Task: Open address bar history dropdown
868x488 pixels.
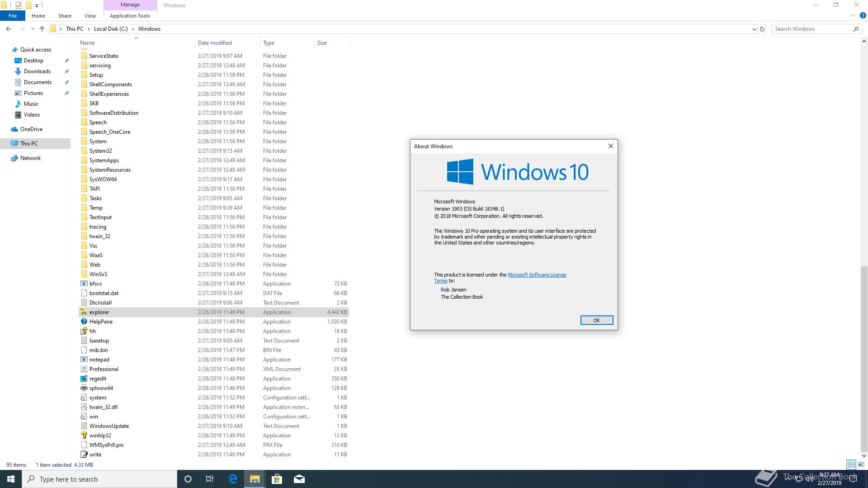Action: coord(754,29)
